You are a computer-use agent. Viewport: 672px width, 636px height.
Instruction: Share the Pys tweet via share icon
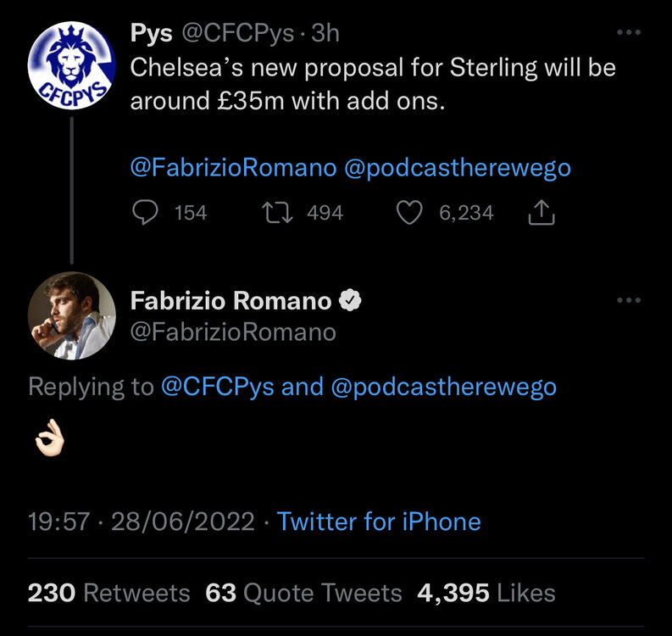point(541,212)
